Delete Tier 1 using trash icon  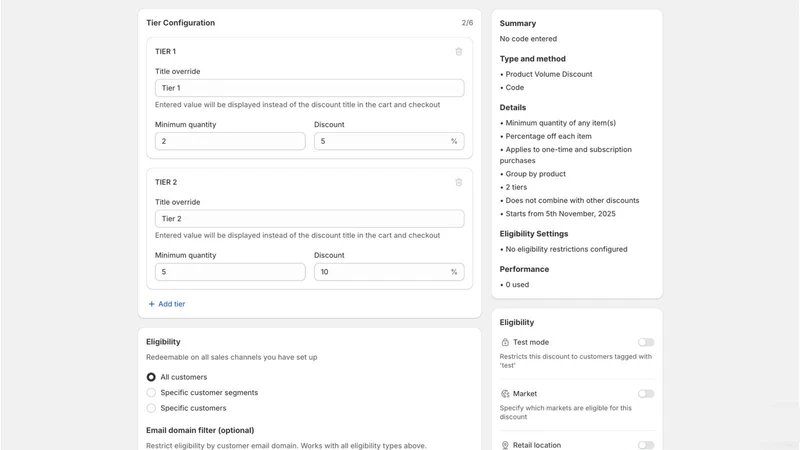459,52
